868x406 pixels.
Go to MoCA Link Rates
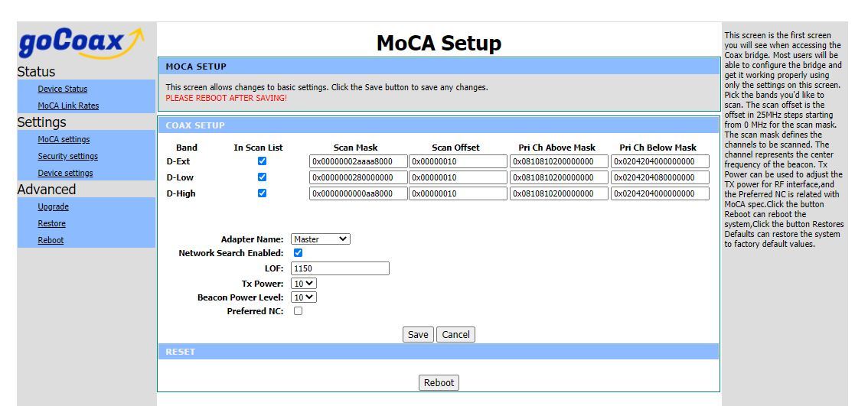click(68, 106)
